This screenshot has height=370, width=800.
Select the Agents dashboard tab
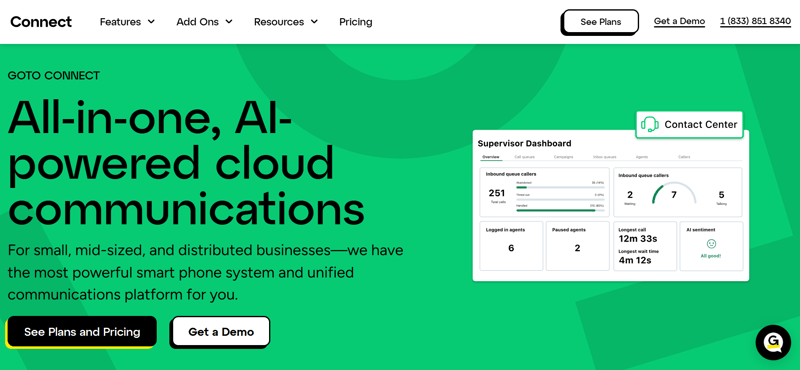pos(642,157)
